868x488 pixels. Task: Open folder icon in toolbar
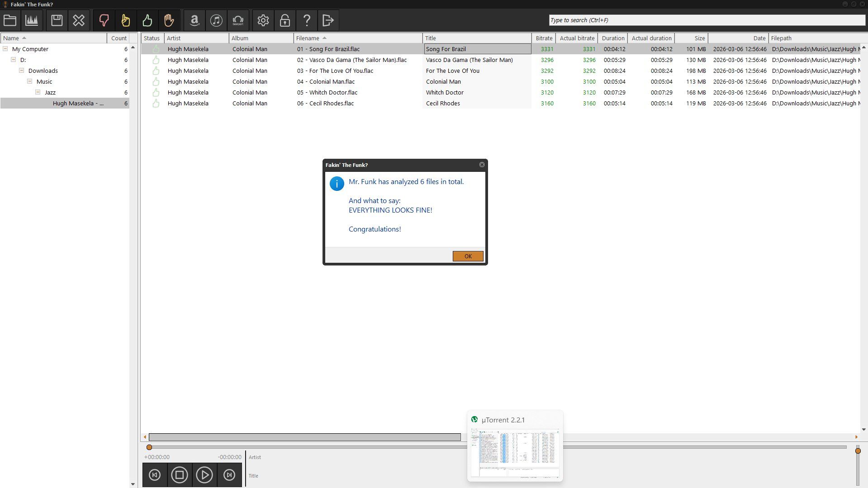click(10, 20)
